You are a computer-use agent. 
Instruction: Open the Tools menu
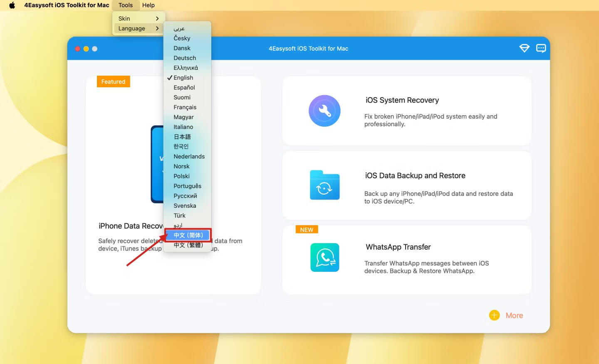point(126,5)
